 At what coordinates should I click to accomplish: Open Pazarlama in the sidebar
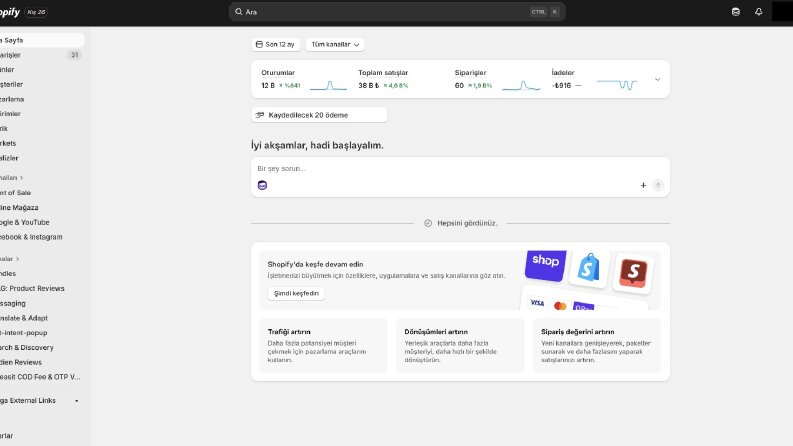click(x=40, y=99)
